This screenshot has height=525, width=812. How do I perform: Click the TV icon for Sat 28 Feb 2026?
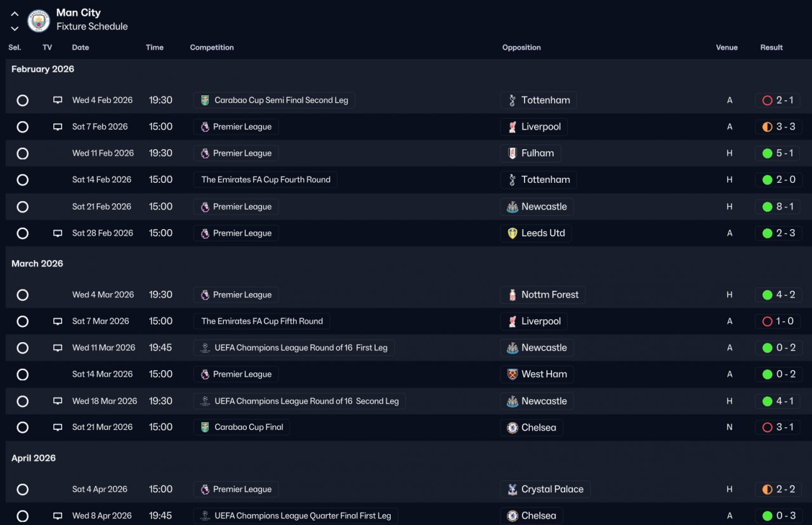tap(58, 234)
